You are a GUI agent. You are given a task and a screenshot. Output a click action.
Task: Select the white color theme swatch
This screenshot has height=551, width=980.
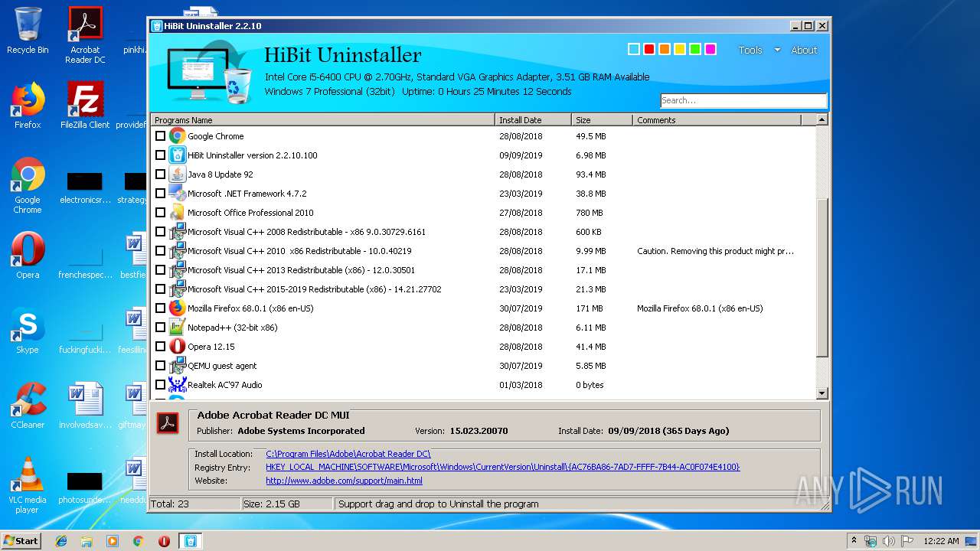coord(634,49)
